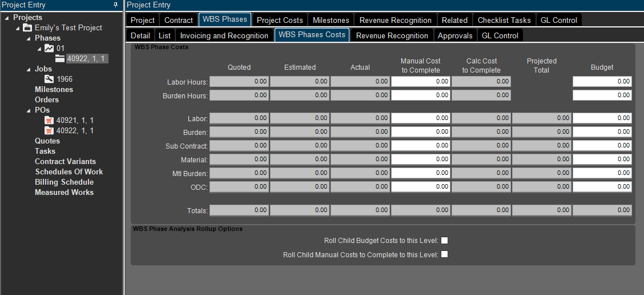The image size is (644, 295).
Task: Click the ODC Budget field
Action: [602, 187]
